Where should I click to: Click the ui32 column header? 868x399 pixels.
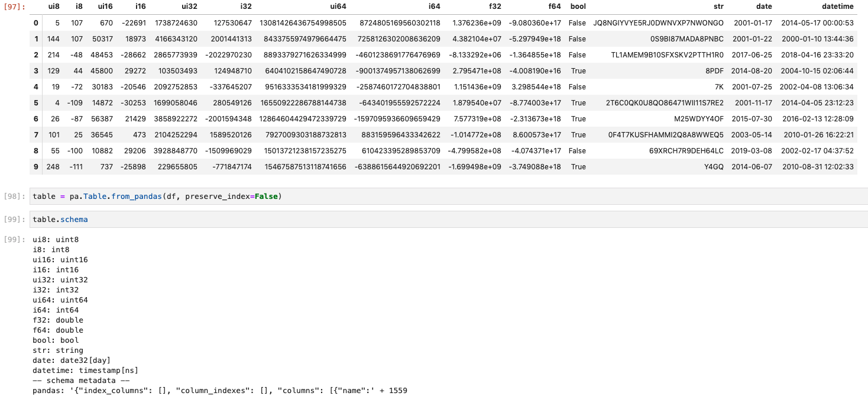[x=189, y=6]
